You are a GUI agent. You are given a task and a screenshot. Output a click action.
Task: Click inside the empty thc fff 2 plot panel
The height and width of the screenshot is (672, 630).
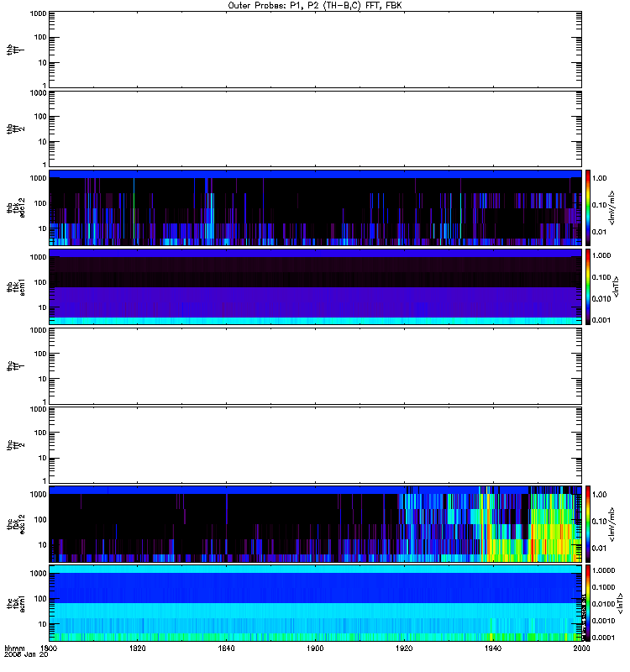pyautogui.click(x=315, y=445)
